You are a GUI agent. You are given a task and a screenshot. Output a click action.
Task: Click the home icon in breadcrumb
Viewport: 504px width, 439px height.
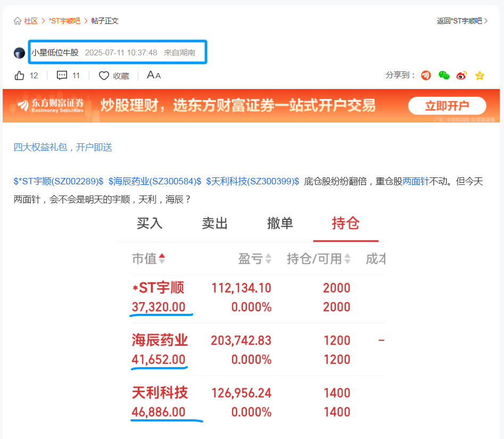18,21
